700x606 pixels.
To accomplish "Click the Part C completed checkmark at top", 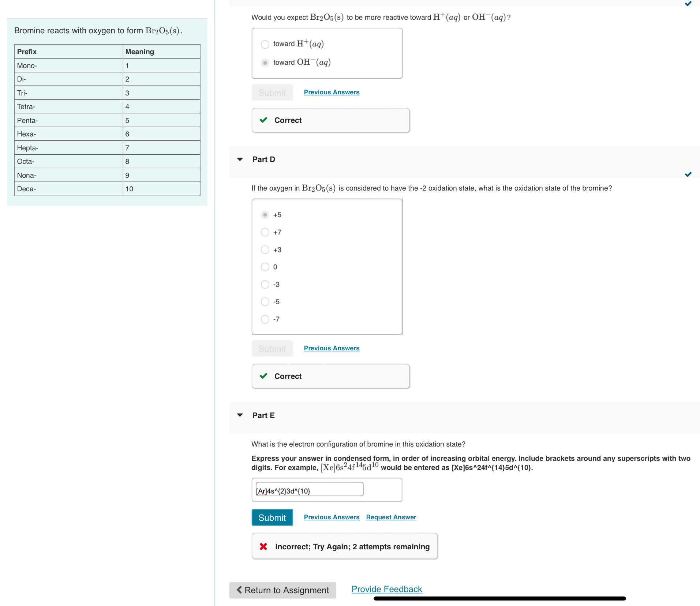I will click(688, 4).
